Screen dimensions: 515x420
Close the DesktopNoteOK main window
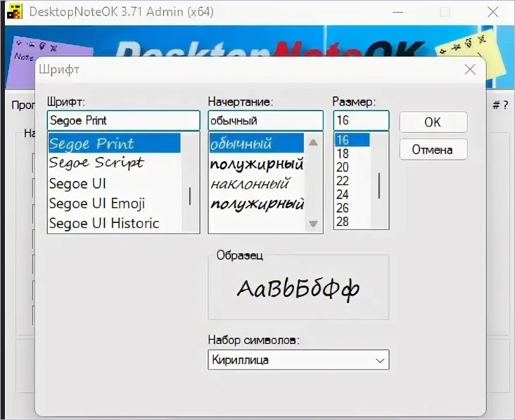click(492, 12)
